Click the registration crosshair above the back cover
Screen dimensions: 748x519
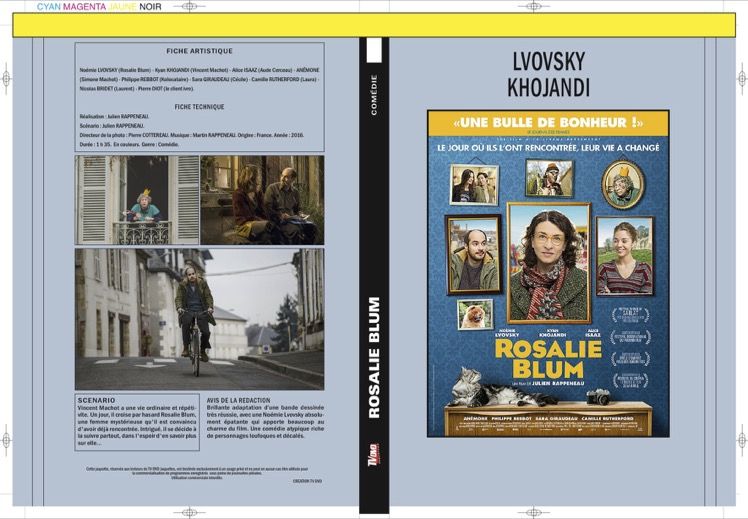(x=189, y=6)
